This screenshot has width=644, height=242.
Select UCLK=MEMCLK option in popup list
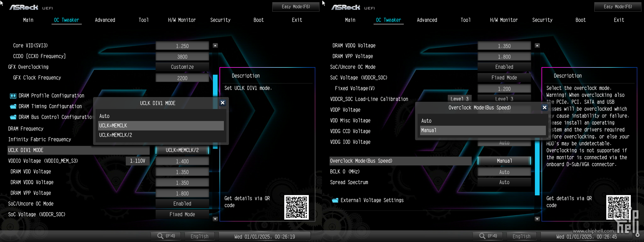click(161, 126)
